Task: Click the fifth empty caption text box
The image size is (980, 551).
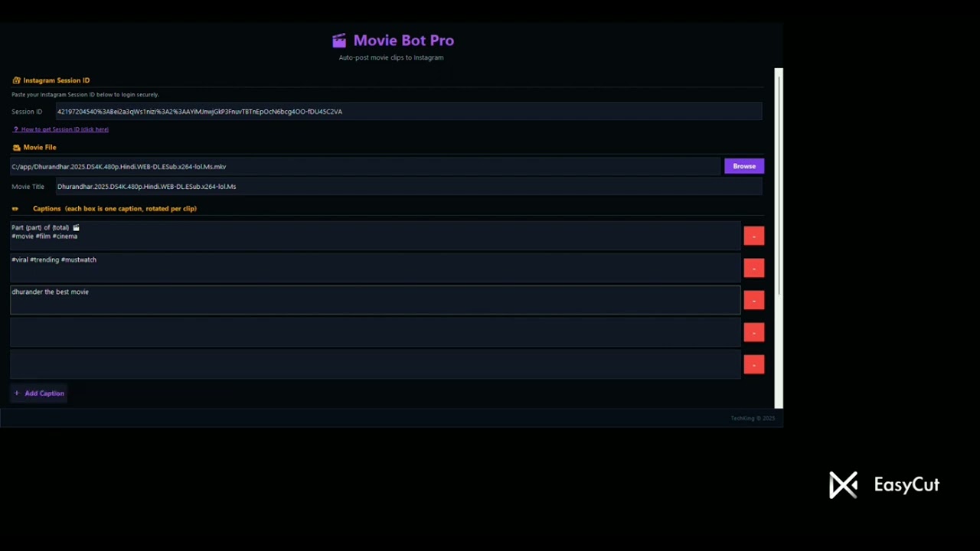Action: [x=375, y=365]
